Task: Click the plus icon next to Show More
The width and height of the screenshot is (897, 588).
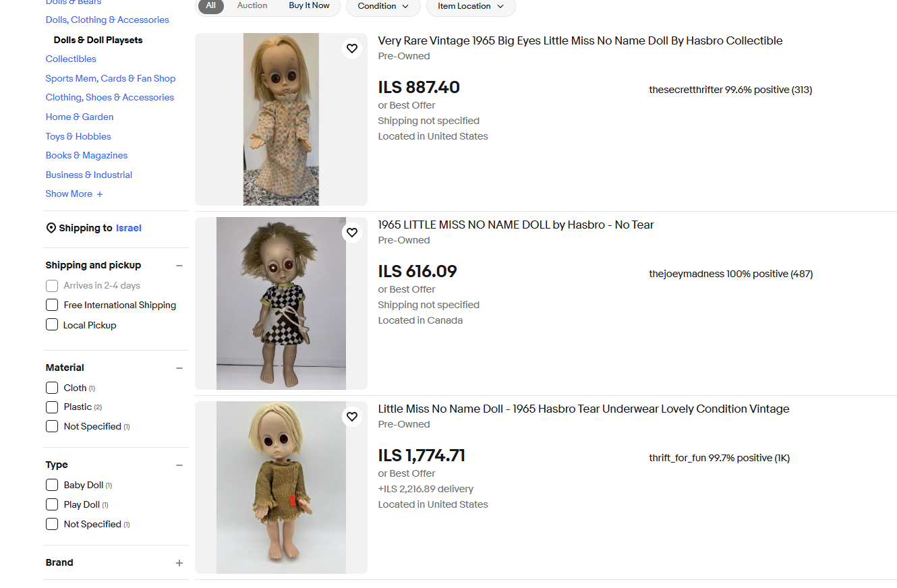Action: point(100,194)
